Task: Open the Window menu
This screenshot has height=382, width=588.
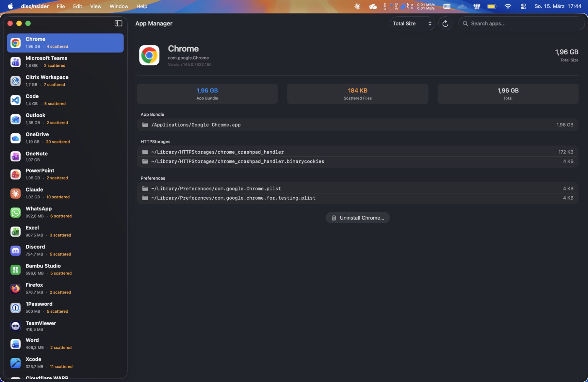Action: click(x=119, y=6)
